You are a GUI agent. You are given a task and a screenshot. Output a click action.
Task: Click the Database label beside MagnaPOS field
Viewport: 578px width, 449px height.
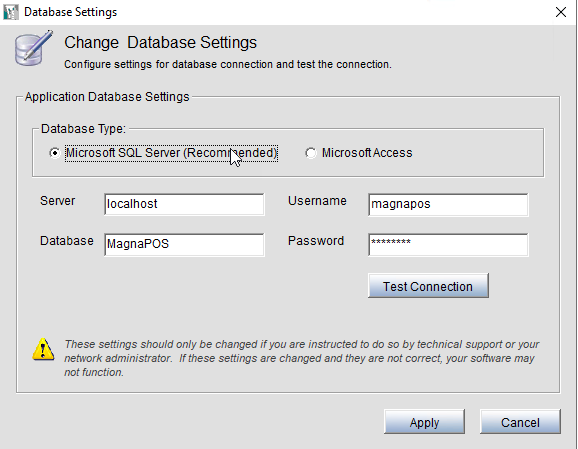[x=67, y=241]
